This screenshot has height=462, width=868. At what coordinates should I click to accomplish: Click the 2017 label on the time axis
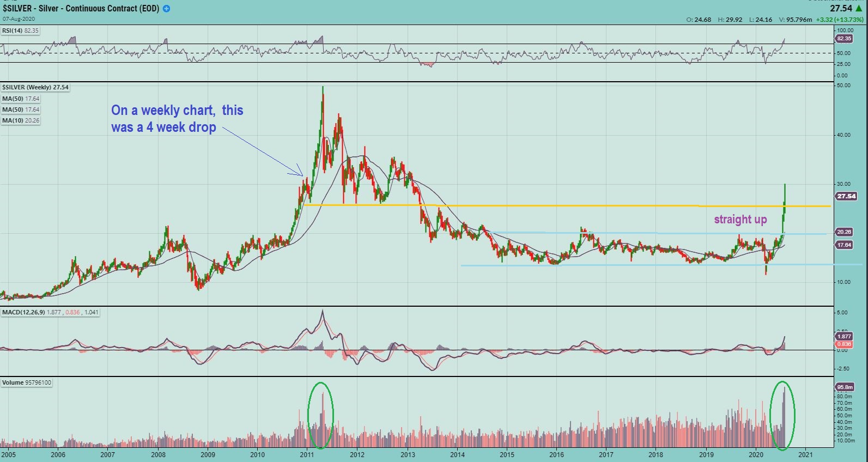click(606, 455)
